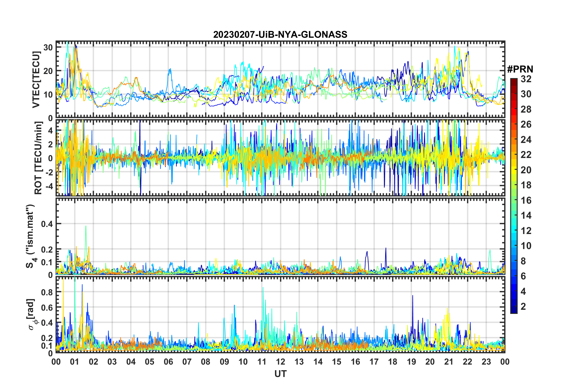Viewport: 561px width, 392px height.
Task: Click the "-2" tick on ROT y-axis
Action: click(x=49, y=172)
